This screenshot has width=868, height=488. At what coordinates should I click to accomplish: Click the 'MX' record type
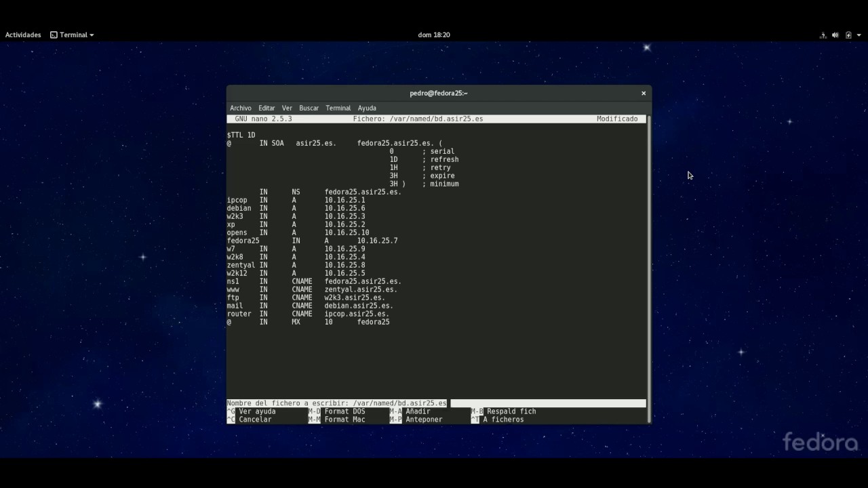(x=296, y=322)
